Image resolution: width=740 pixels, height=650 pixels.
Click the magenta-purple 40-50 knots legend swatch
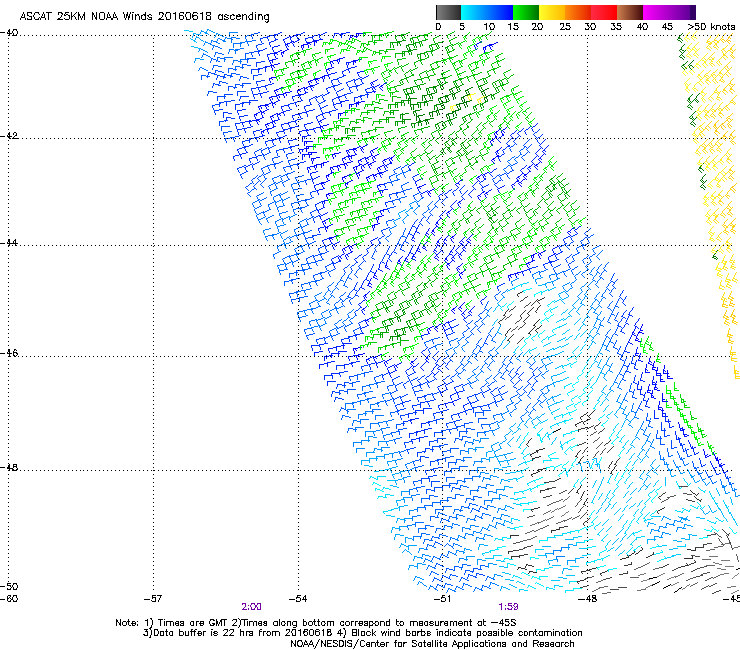point(669,12)
